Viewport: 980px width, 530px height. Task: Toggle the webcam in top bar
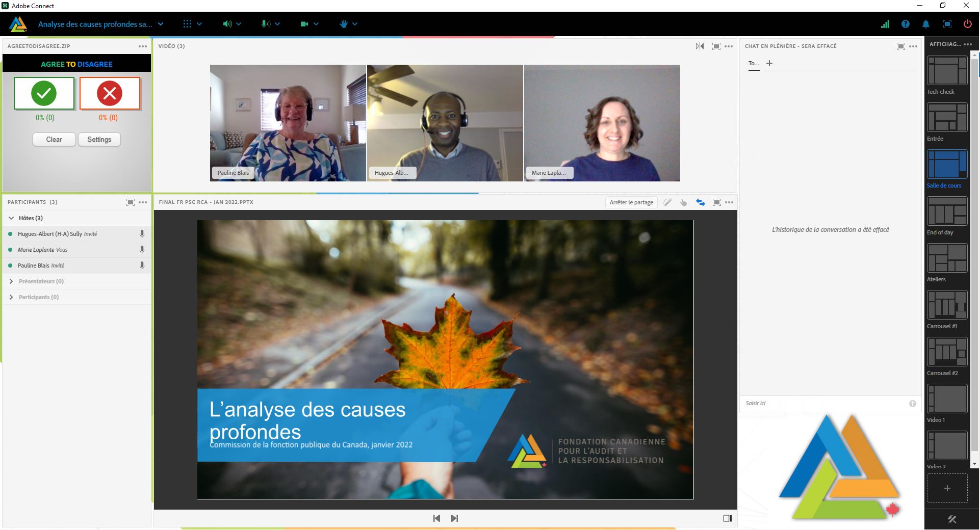tap(304, 24)
